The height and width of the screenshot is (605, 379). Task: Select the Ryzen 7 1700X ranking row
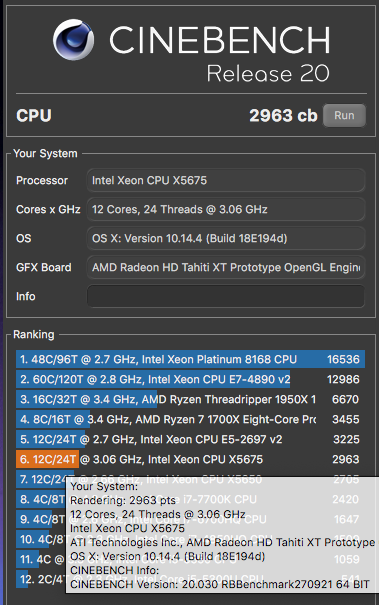pyautogui.click(x=190, y=419)
